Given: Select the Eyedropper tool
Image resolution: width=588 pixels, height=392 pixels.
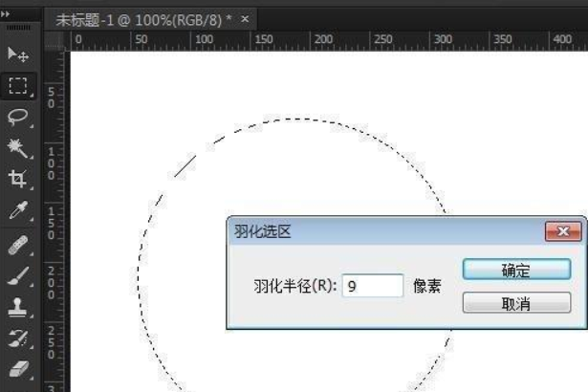Looking at the screenshot, I should (x=18, y=210).
